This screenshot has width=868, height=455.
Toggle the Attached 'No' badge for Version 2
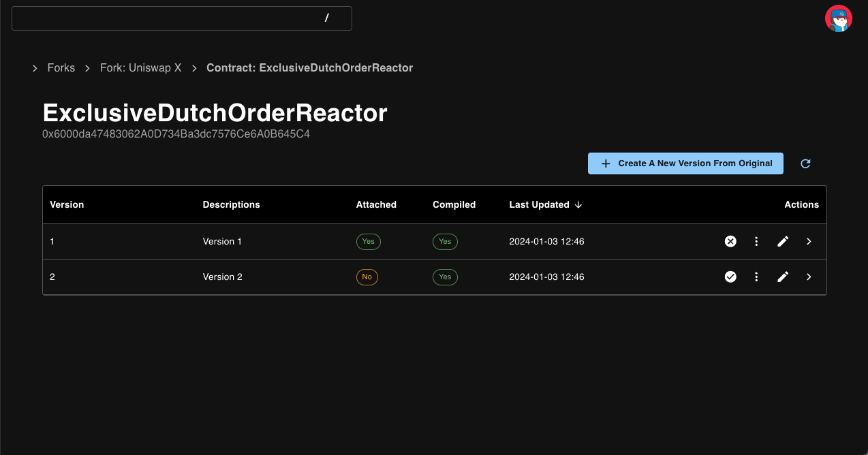click(367, 277)
